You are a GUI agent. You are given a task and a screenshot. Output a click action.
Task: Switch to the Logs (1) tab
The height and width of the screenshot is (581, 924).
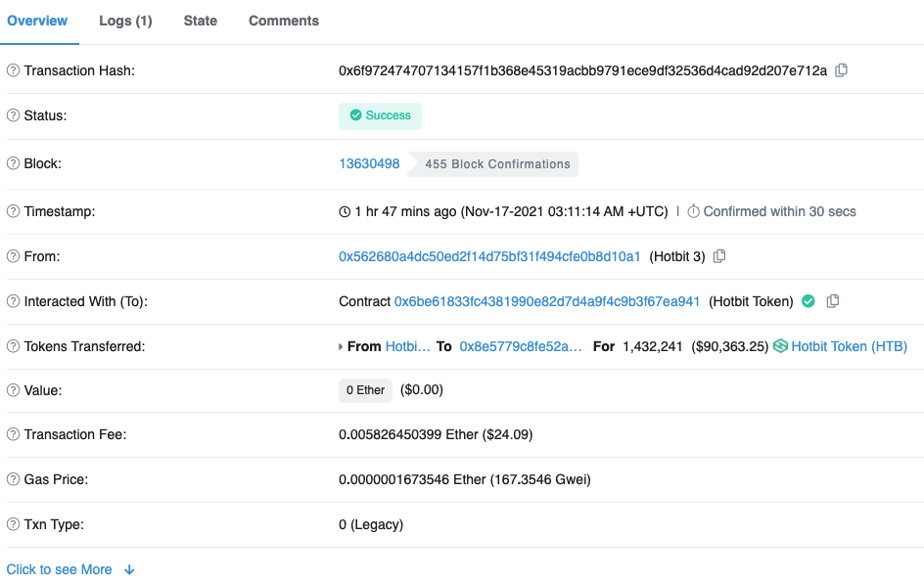(125, 21)
